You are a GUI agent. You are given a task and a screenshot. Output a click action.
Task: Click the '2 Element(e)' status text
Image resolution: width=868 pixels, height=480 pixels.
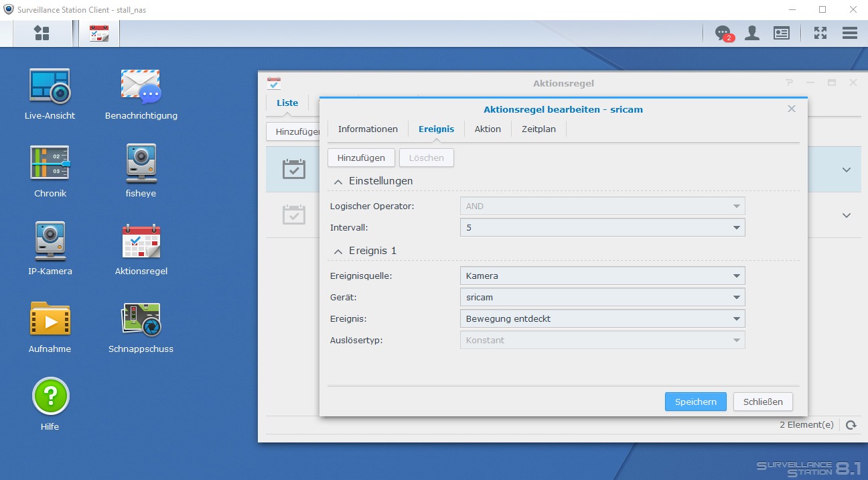pyautogui.click(x=807, y=425)
